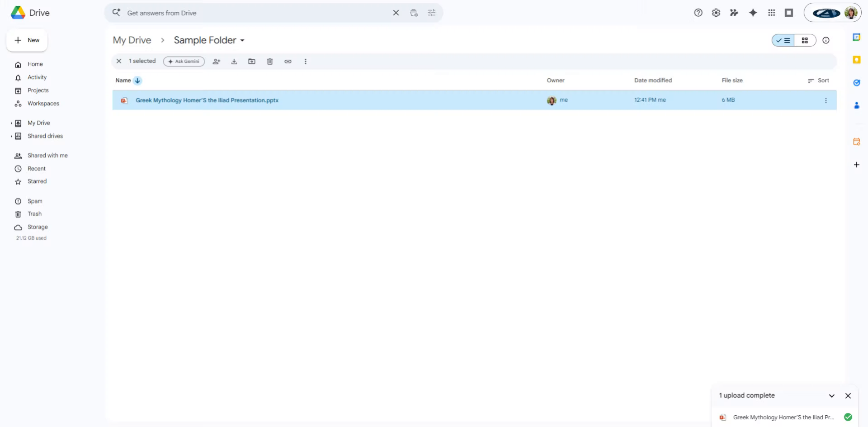
Task: Click the search chips icon beside clear
Action: pyautogui.click(x=414, y=13)
